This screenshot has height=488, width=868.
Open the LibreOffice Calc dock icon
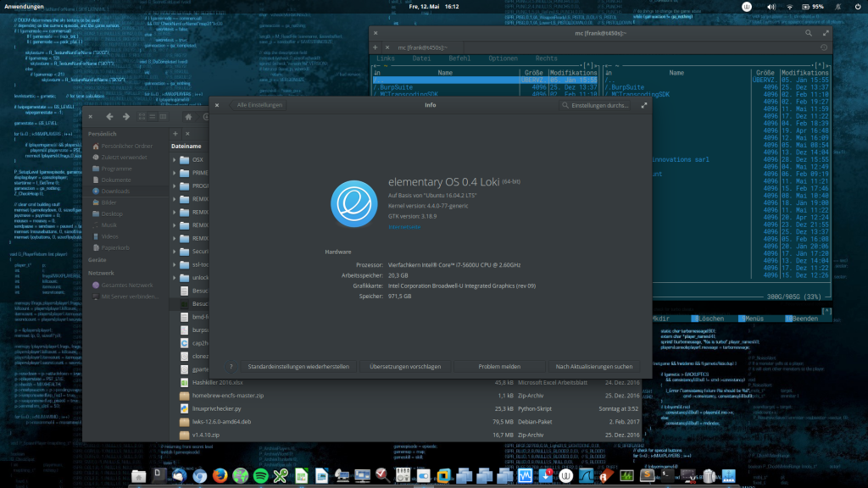pyautogui.click(x=301, y=475)
